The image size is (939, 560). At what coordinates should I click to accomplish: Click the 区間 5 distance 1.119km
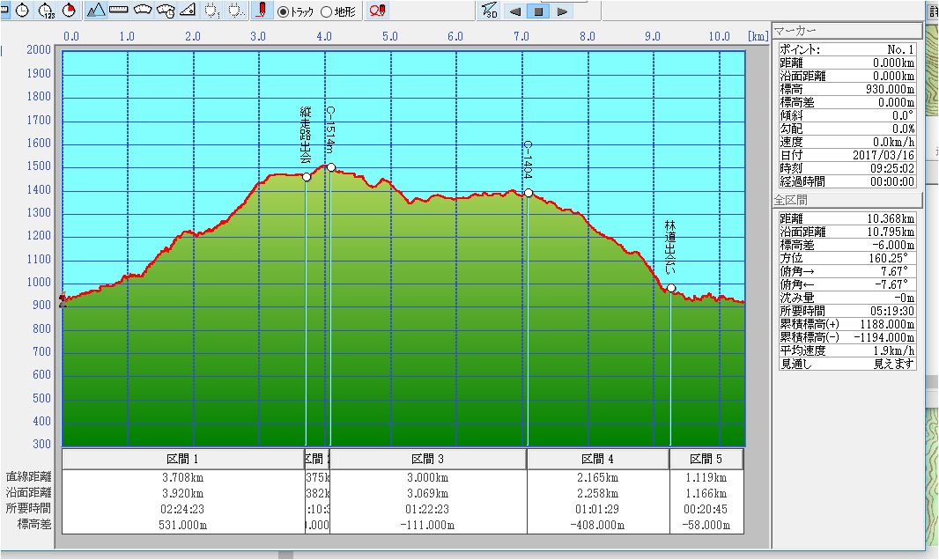[706, 477]
